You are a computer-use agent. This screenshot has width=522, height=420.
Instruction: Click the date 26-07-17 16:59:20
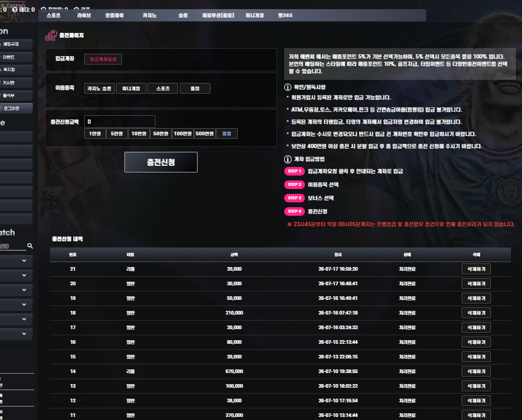click(338, 269)
